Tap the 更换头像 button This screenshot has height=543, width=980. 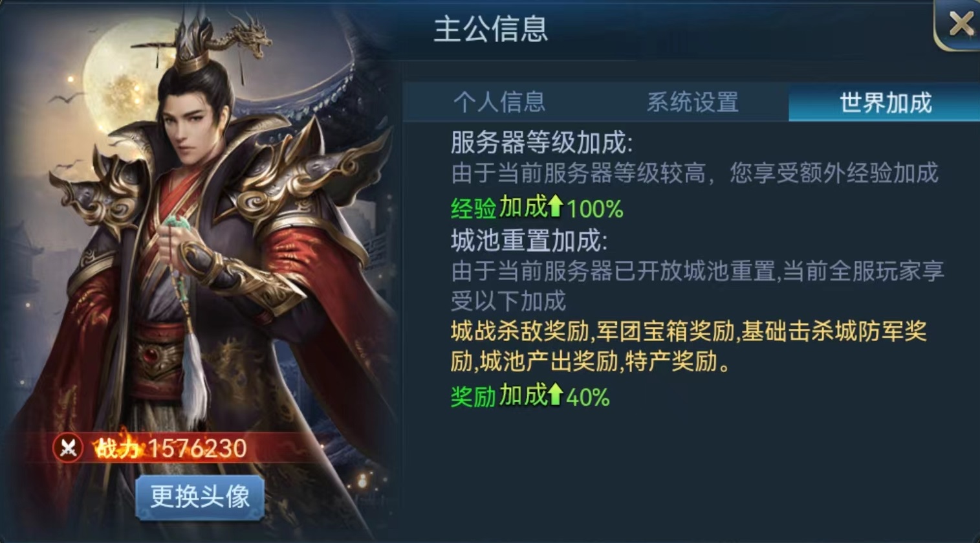[200, 497]
